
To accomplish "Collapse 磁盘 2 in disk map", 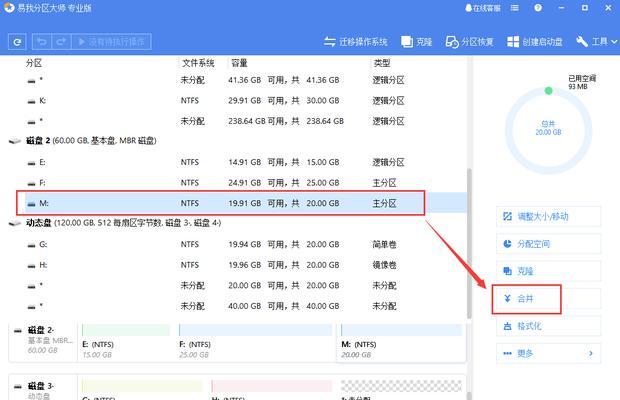I will click(x=18, y=330).
